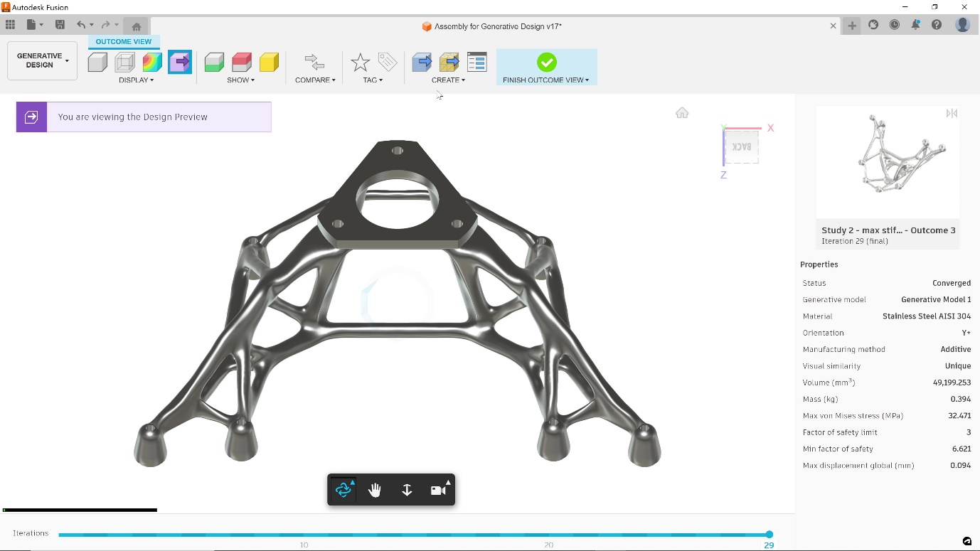This screenshot has width=980, height=551.
Task: Open the DISPLAY dropdown
Action: point(136,80)
